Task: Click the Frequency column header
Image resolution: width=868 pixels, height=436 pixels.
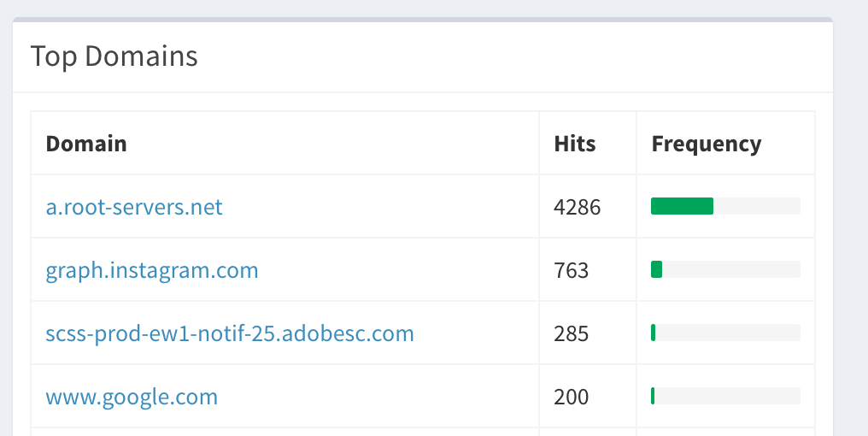Action: [x=706, y=144]
